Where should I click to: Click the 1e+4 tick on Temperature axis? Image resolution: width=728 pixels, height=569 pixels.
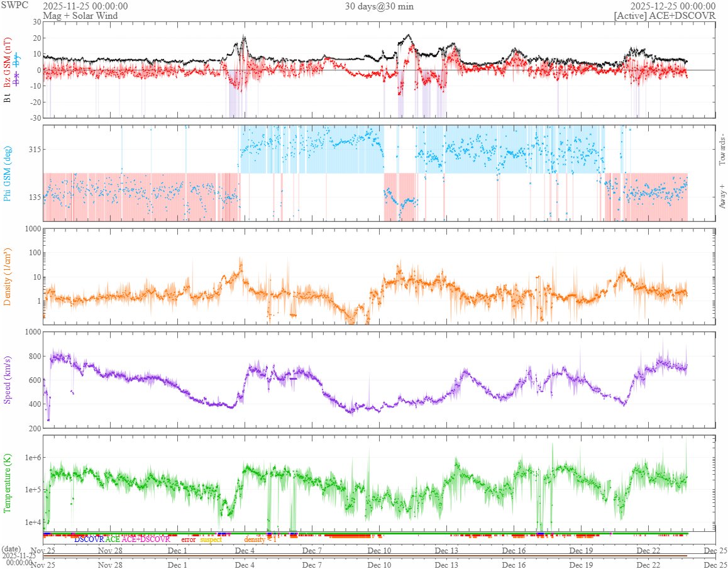pyautogui.click(x=32, y=522)
